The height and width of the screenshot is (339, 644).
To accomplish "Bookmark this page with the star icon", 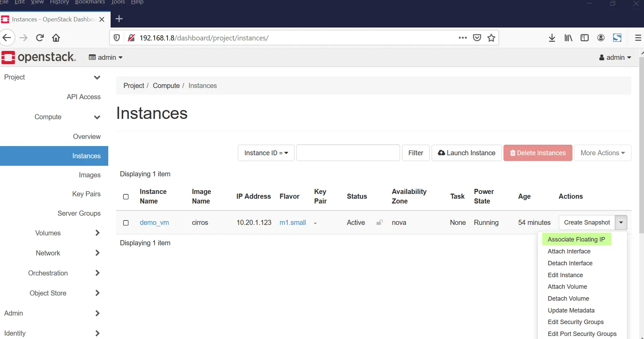I will tap(491, 38).
